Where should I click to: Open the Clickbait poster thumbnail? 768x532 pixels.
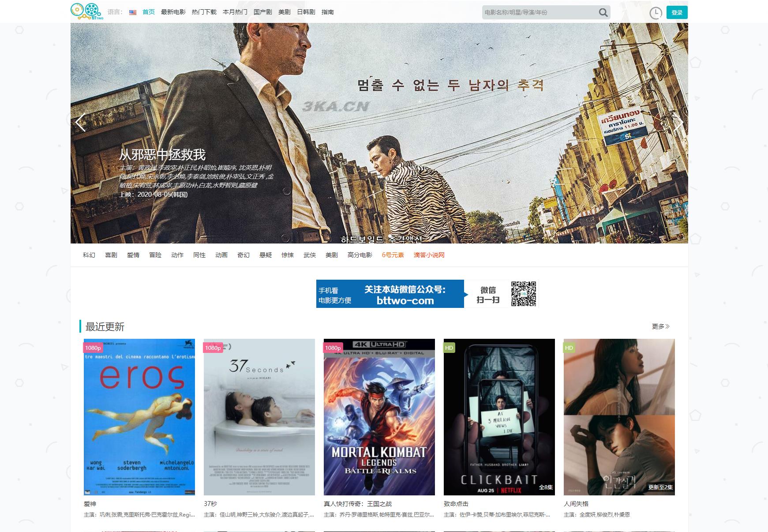click(x=499, y=417)
